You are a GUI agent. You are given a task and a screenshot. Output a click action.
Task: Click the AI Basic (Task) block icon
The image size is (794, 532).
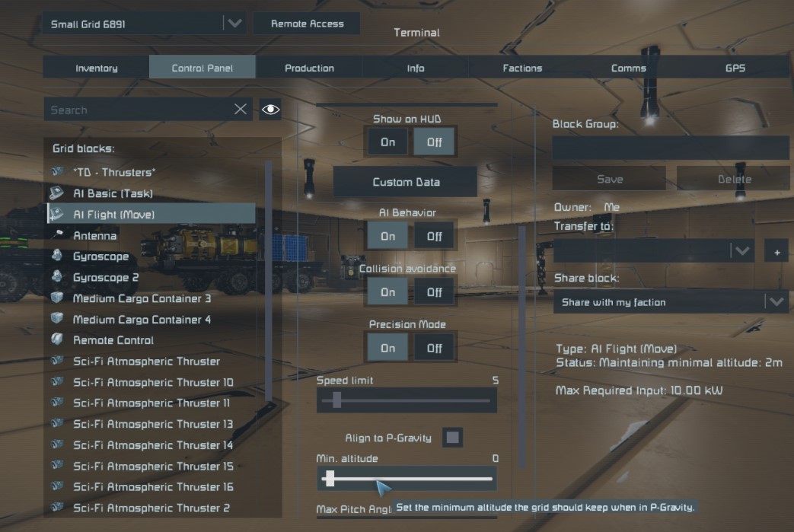[x=57, y=193]
